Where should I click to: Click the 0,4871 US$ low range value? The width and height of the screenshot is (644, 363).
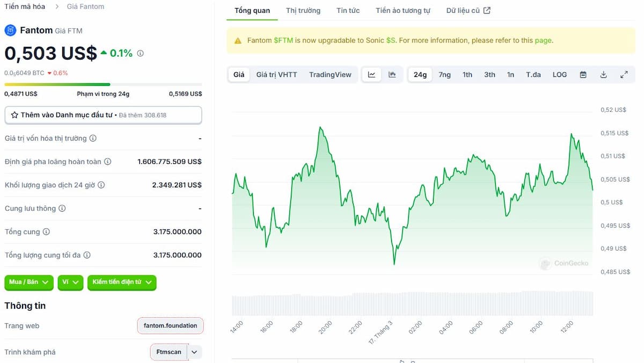click(x=21, y=94)
